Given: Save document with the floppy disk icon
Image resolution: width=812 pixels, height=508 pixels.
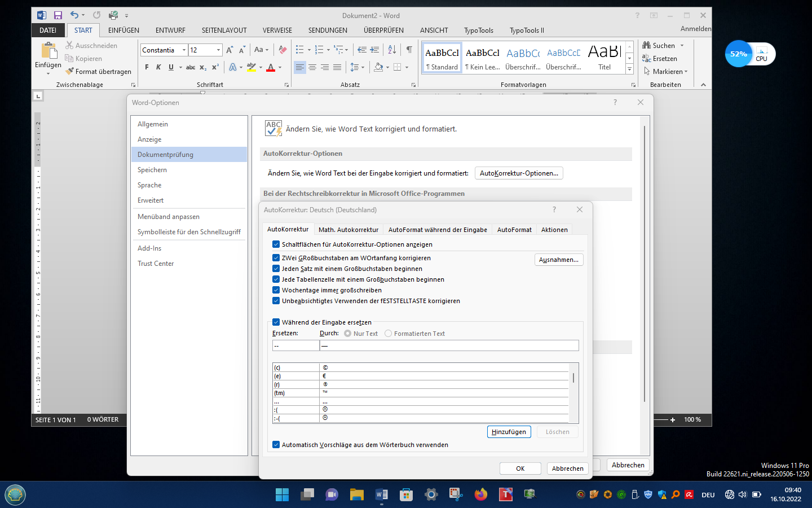Looking at the screenshot, I should [58, 15].
